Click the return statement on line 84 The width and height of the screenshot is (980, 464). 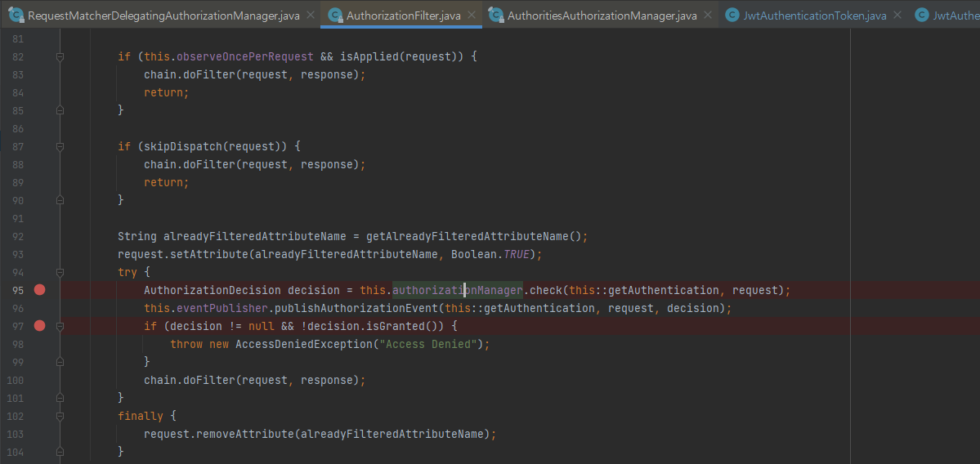pos(166,92)
